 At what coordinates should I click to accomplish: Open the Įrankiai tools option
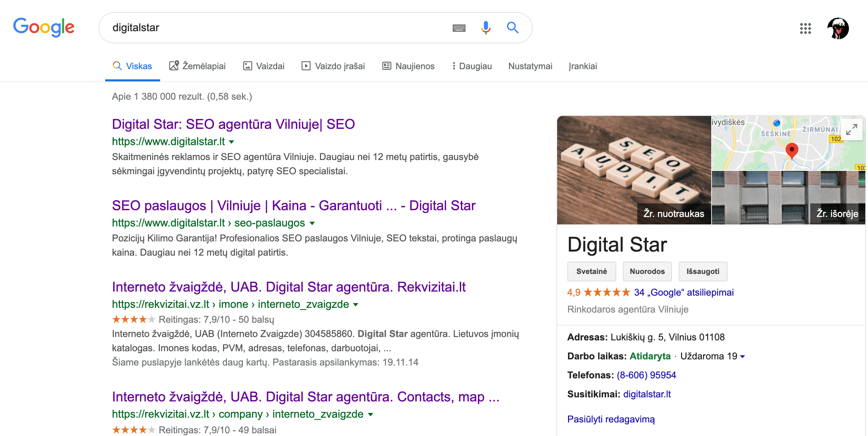click(583, 66)
